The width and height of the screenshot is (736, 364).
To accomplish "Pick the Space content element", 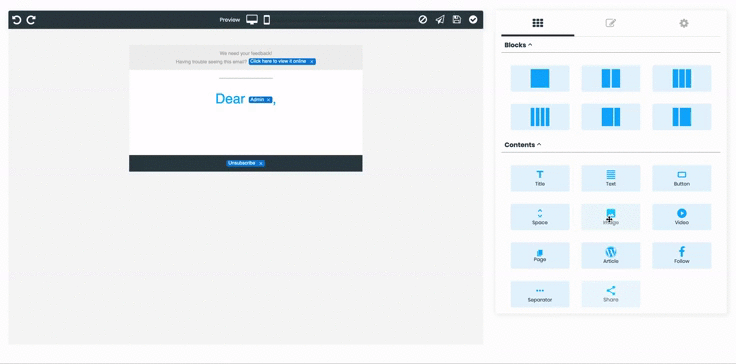I will pyautogui.click(x=540, y=217).
